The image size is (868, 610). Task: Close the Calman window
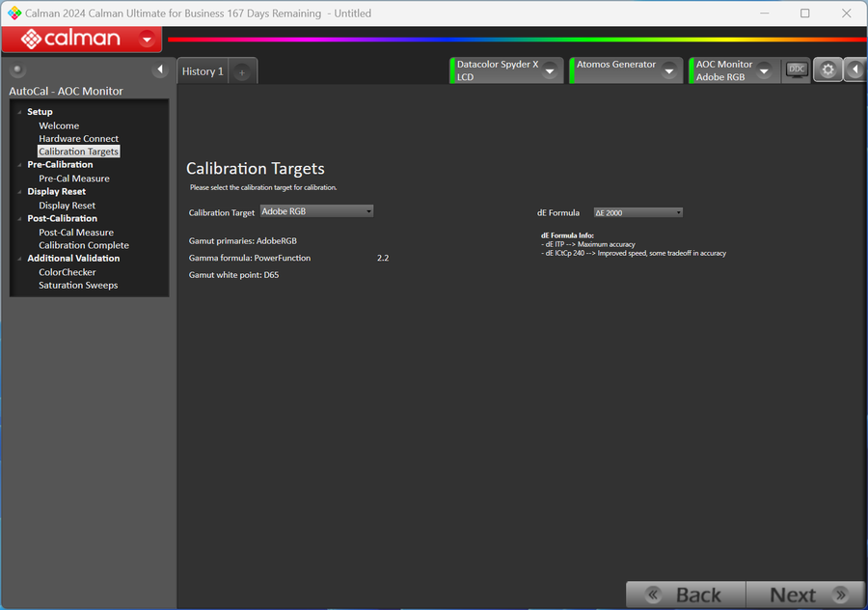(x=847, y=13)
